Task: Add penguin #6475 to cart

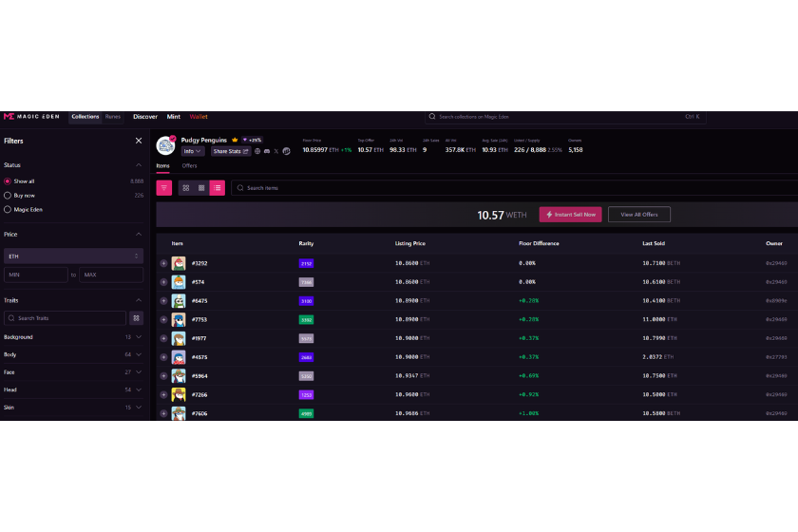Action: click(x=163, y=301)
